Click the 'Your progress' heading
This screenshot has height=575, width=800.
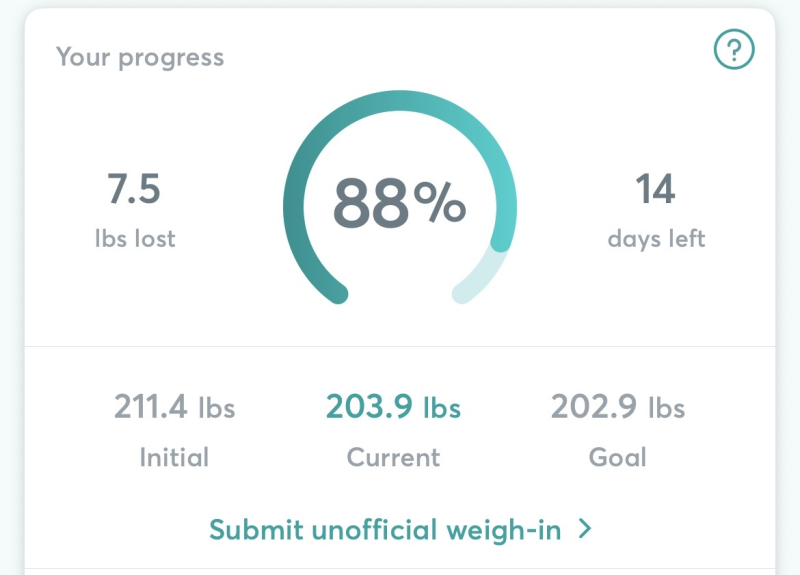tap(140, 56)
